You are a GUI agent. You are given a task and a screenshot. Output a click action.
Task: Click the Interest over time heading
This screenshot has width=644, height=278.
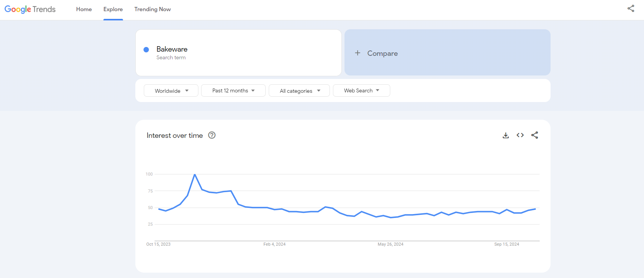[x=175, y=136]
